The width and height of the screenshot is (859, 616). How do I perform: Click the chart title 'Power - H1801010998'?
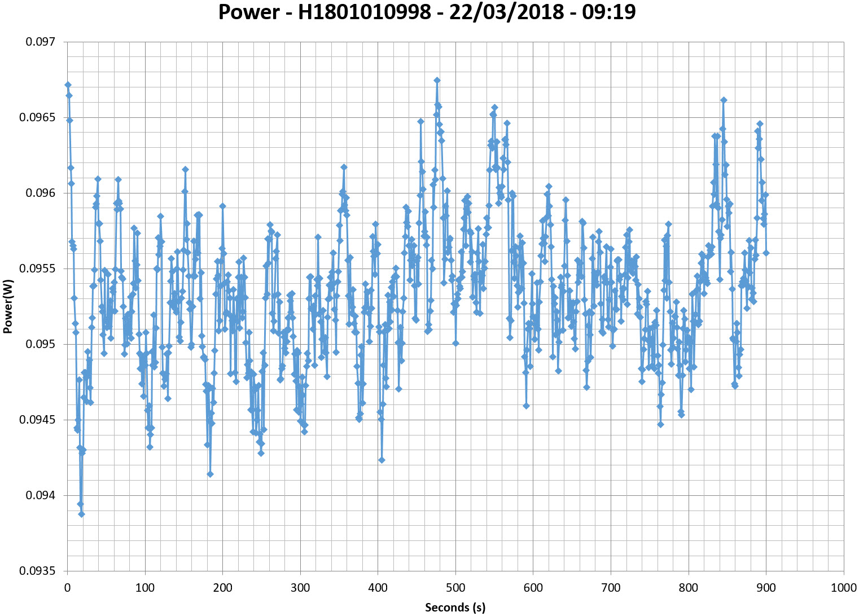click(x=427, y=12)
